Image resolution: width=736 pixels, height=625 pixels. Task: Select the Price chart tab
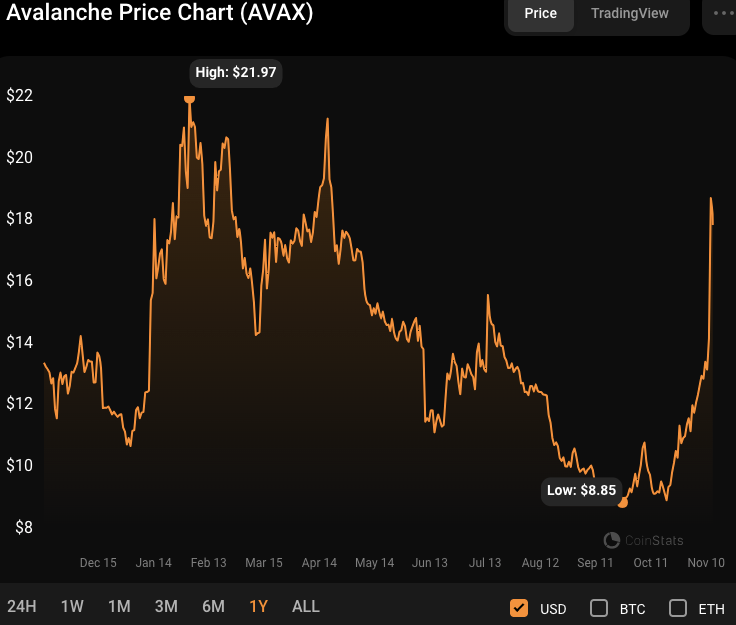[541, 14]
